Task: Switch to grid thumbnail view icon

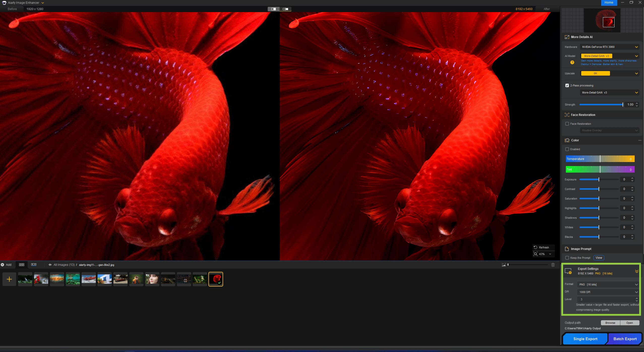Action: click(22, 265)
